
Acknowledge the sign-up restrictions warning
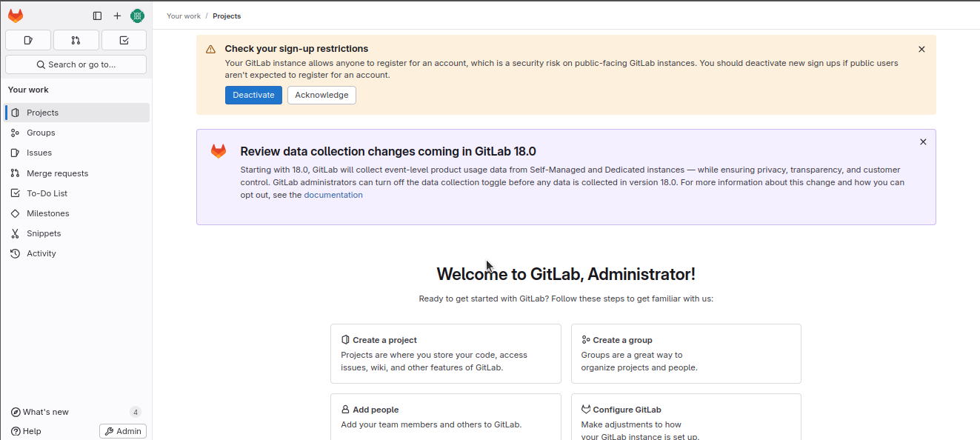click(321, 95)
